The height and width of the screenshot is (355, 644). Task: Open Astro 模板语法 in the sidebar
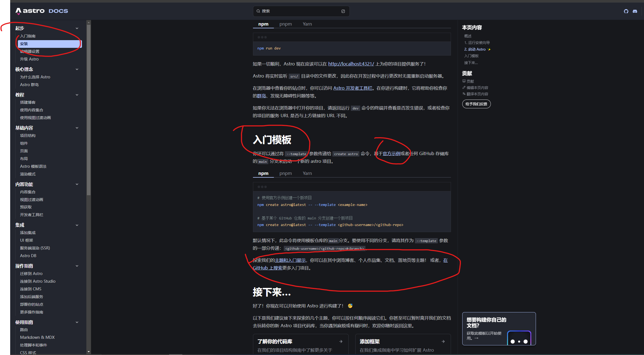pyautogui.click(x=33, y=166)
